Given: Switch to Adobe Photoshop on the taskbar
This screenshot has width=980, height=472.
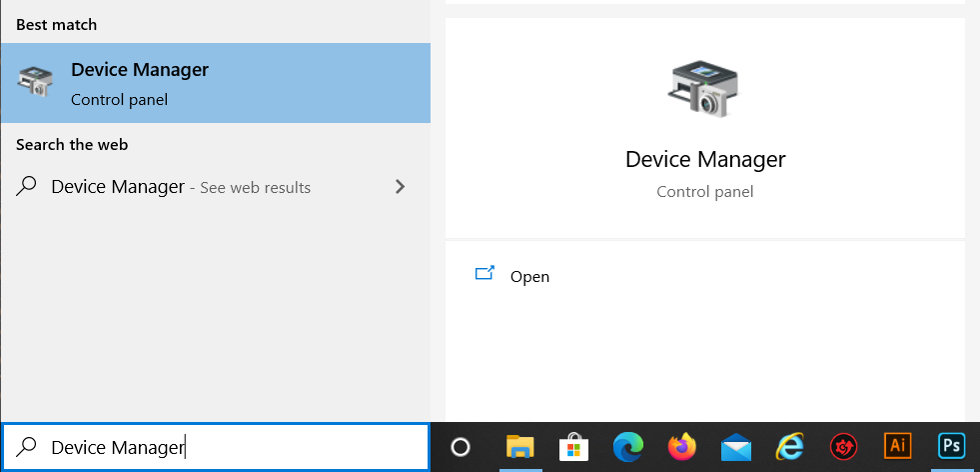Looking at the screenshot, I should point(952,446).
